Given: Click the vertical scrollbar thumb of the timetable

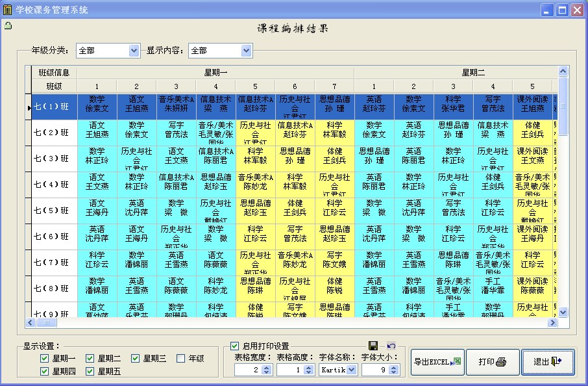Looking at the screenshot, I should pyautogui.click(x=563, y=106).
